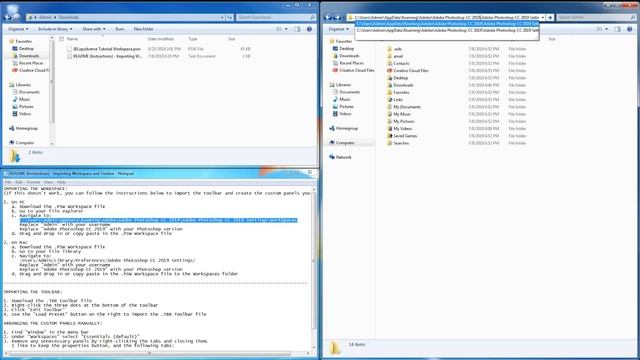Select Searches folder icon
The height and width of the screenshot is (360, 640).
point(389,143)
